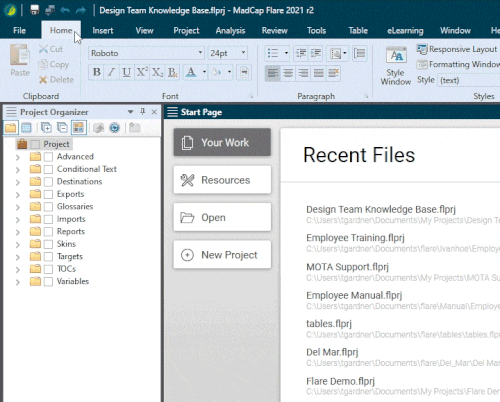Viewport: 500px width, 402px height.
Task: Click the clear paragraph alignment icon
Action: (x=333, y=73)
